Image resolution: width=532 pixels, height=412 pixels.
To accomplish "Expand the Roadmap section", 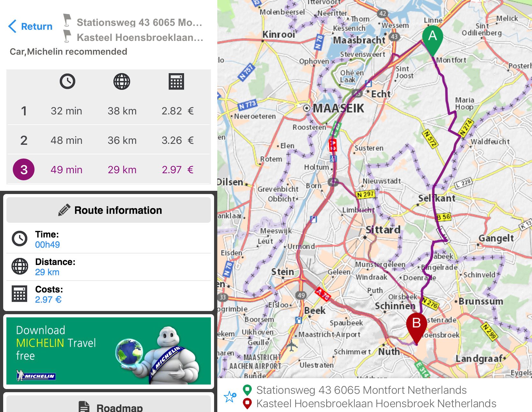I will pos(109,407).
